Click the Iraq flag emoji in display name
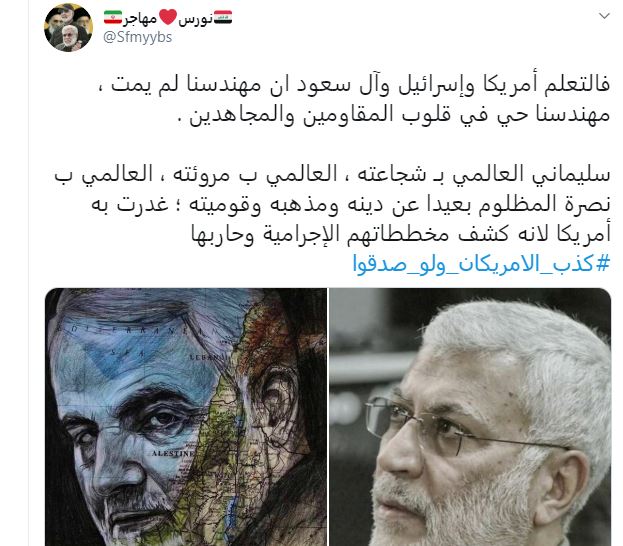The height and width of the screenshot is (546, 623). 223,17
